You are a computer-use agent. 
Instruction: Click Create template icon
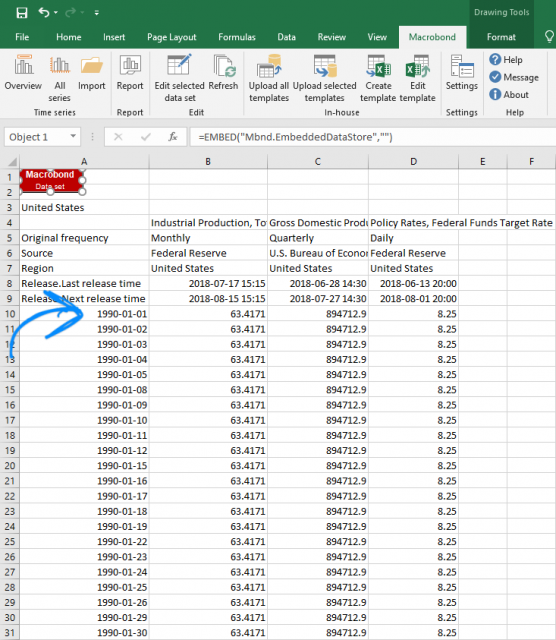pyautogui.click(x=378, y=78)
